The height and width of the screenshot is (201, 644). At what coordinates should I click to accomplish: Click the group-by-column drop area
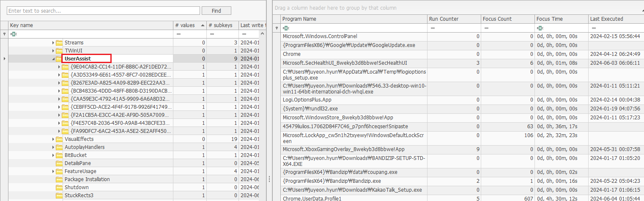click(458, 8)
